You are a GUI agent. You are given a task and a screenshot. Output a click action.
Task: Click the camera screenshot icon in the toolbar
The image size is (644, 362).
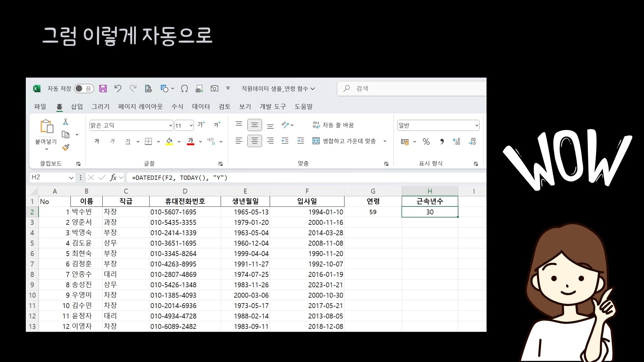[x=214, y=88]
